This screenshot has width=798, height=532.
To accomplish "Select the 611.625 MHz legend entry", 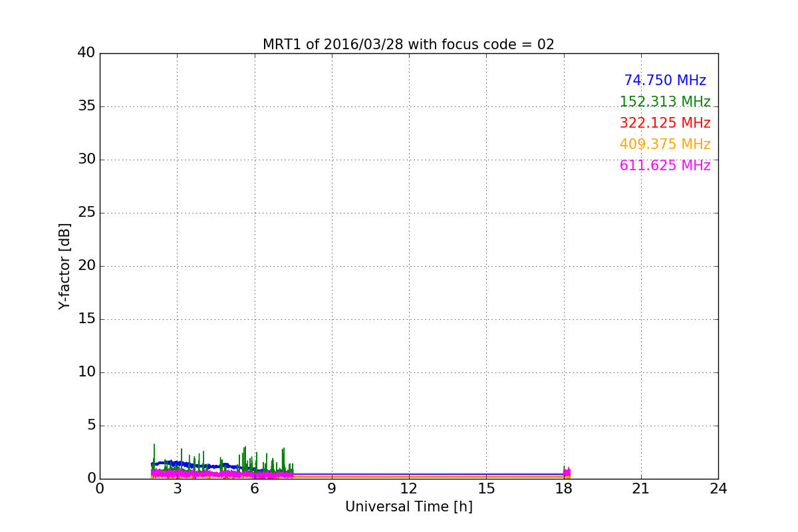I will 665,166.
